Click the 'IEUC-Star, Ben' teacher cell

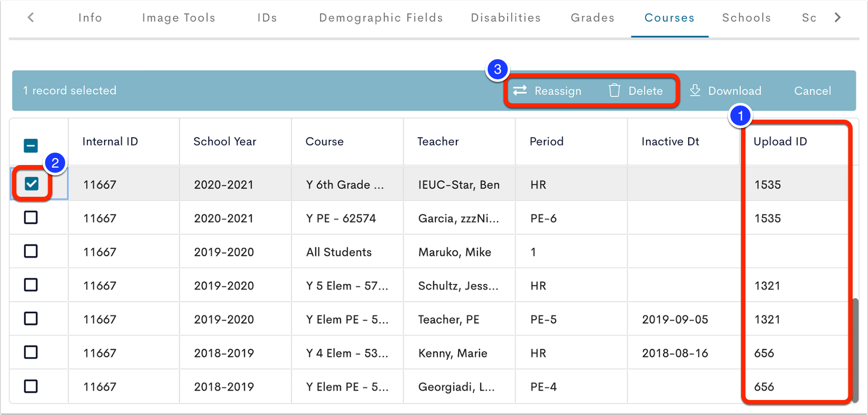(x=459, y=185)
